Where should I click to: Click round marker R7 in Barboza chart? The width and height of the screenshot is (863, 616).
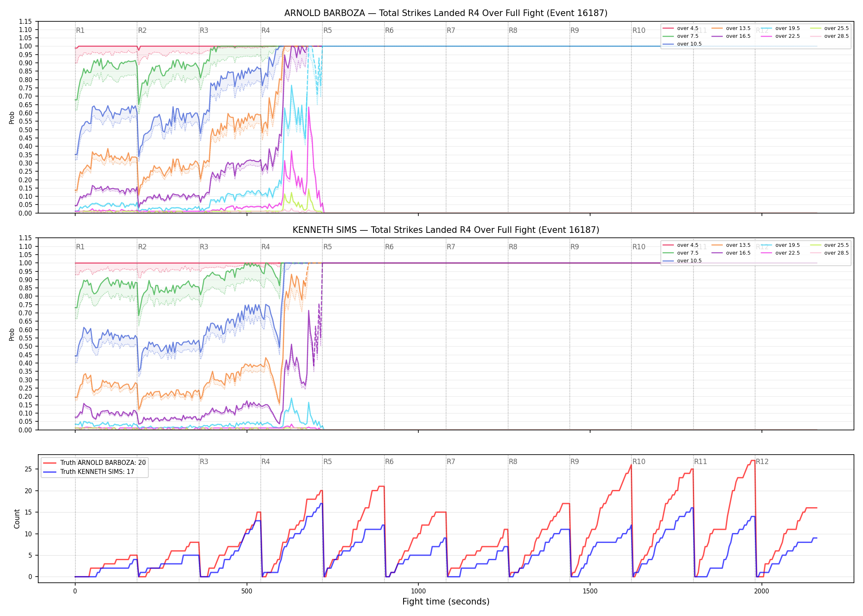[x=451, y=30]
